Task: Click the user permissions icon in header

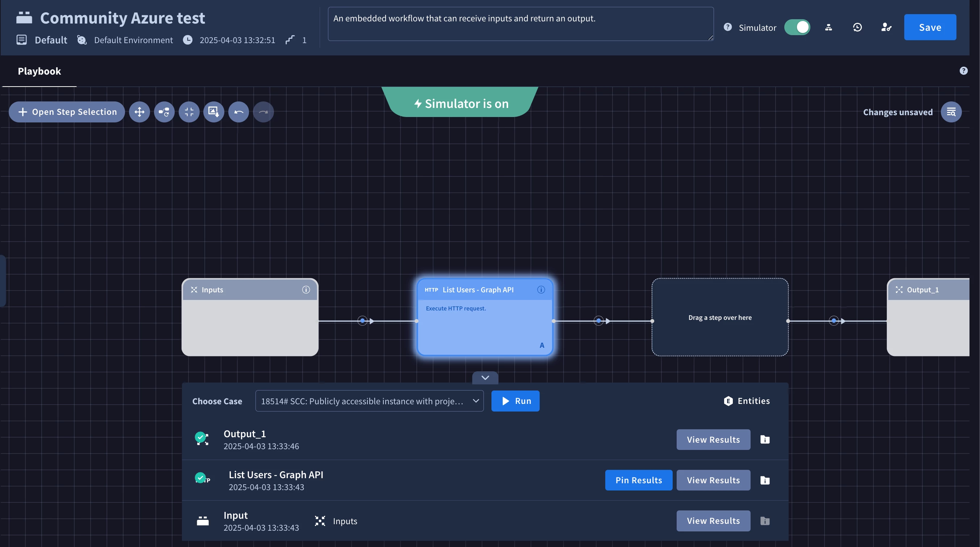Action: [x=886, y=28]
